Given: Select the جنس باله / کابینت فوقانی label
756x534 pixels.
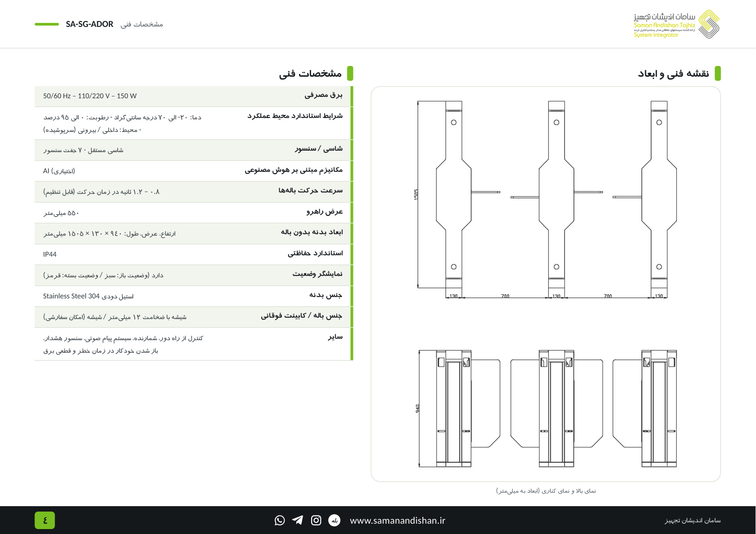Looking at the screenshot, I should point(301,315).
